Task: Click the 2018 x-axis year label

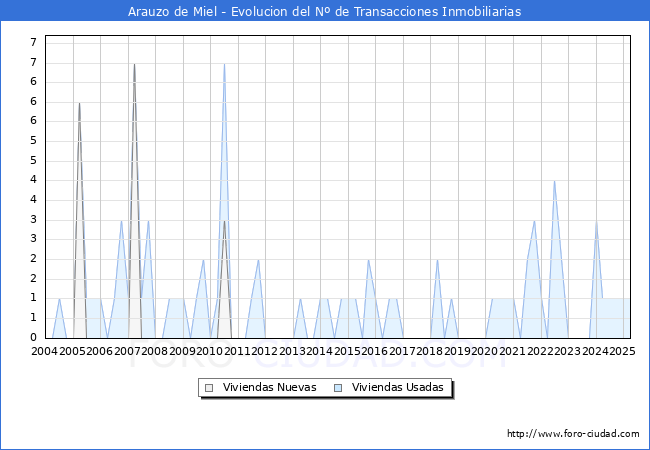Action: [x=429, y=351]
